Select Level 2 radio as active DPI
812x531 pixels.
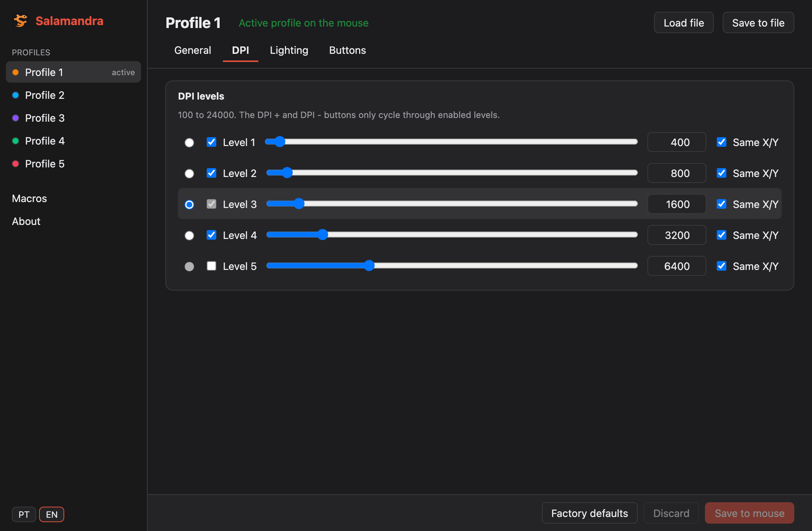tap(189, 173)
